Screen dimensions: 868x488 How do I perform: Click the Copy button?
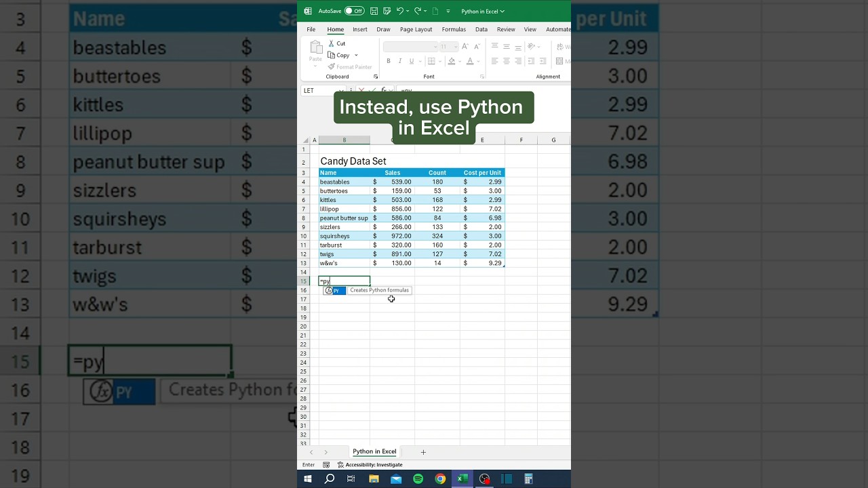pyautogui.click(x=338, y=55)
